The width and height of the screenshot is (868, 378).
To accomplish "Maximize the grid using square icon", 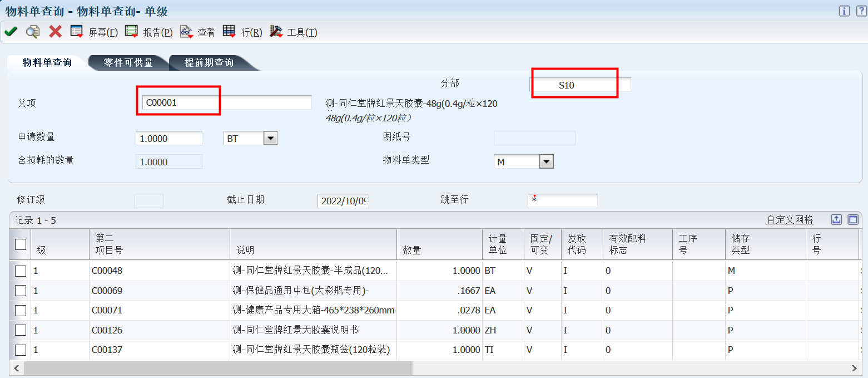I will click(x=853, y=219).
